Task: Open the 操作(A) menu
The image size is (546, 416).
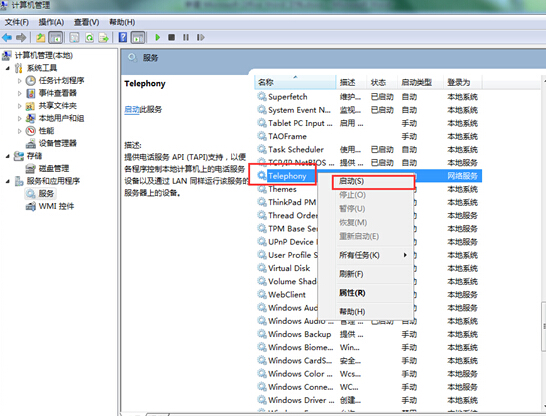Action: click(51, 22)
